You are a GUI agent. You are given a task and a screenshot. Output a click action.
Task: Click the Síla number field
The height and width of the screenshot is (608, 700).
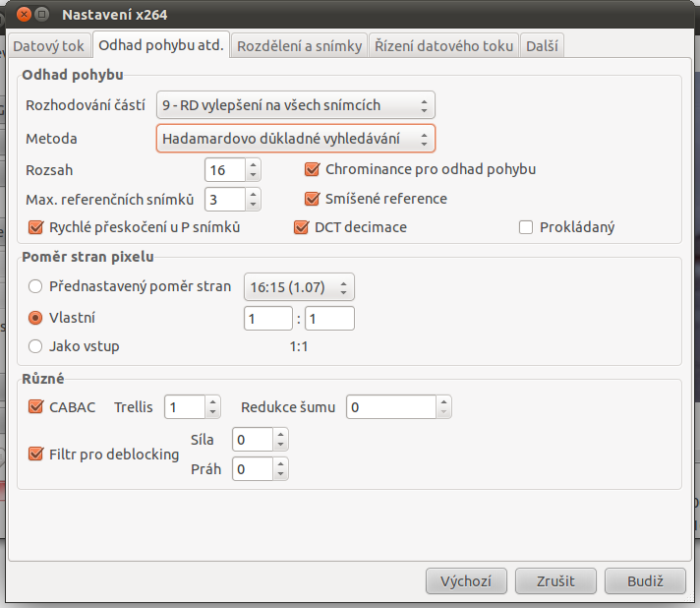[x=253, y=440]
